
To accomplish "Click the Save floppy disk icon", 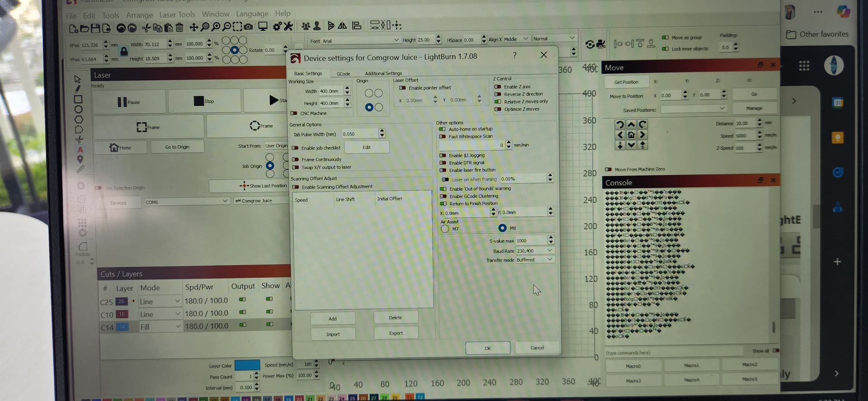I will tap(95, 28).
